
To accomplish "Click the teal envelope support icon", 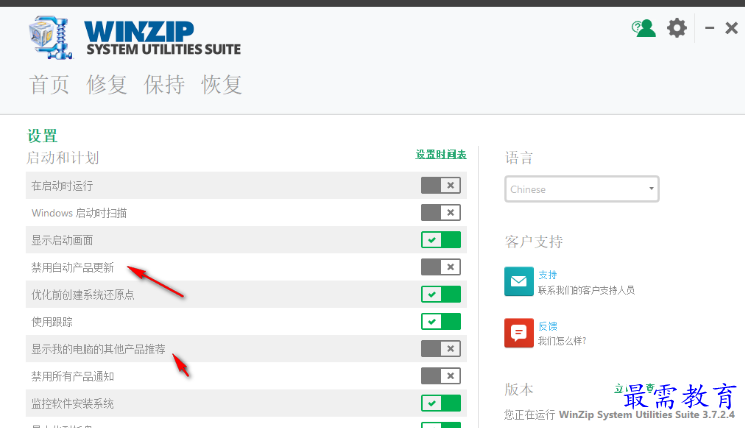I will 518,281.
